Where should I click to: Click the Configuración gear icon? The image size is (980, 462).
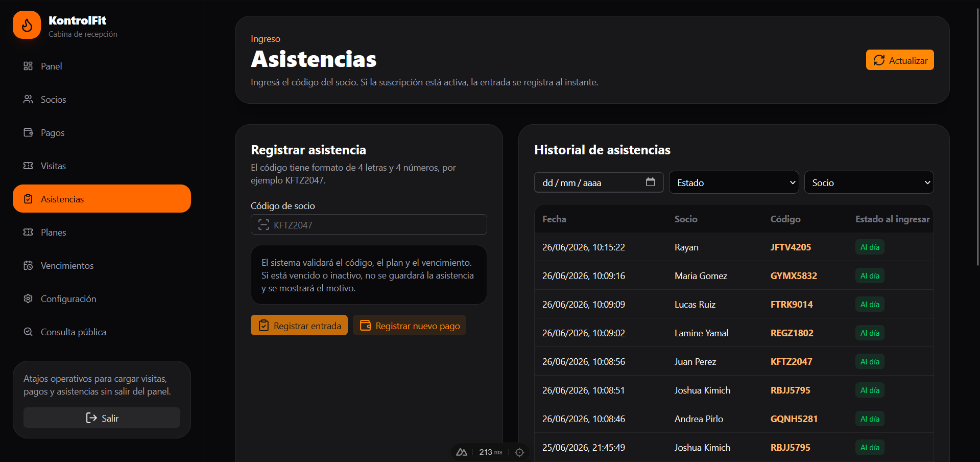pyautogui.click(x=28, y=298)
